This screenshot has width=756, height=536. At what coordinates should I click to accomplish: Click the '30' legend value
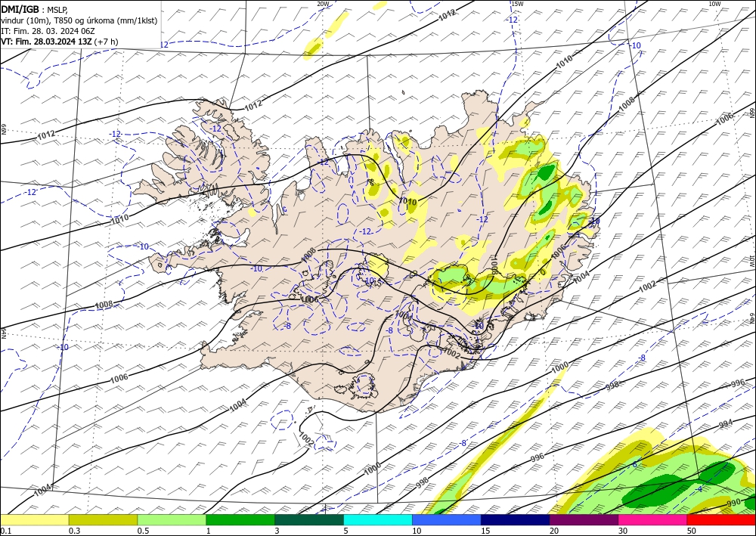(623, 531)
